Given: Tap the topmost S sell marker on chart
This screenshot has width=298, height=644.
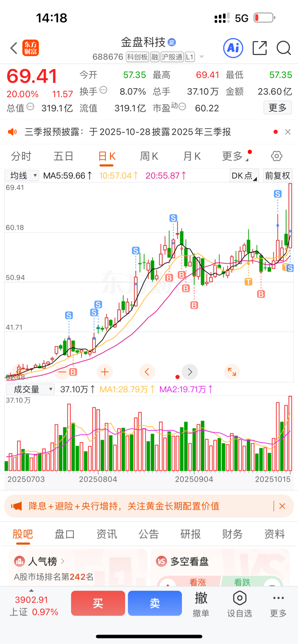Looking at the screenshot, I should (x=278, y=194).
